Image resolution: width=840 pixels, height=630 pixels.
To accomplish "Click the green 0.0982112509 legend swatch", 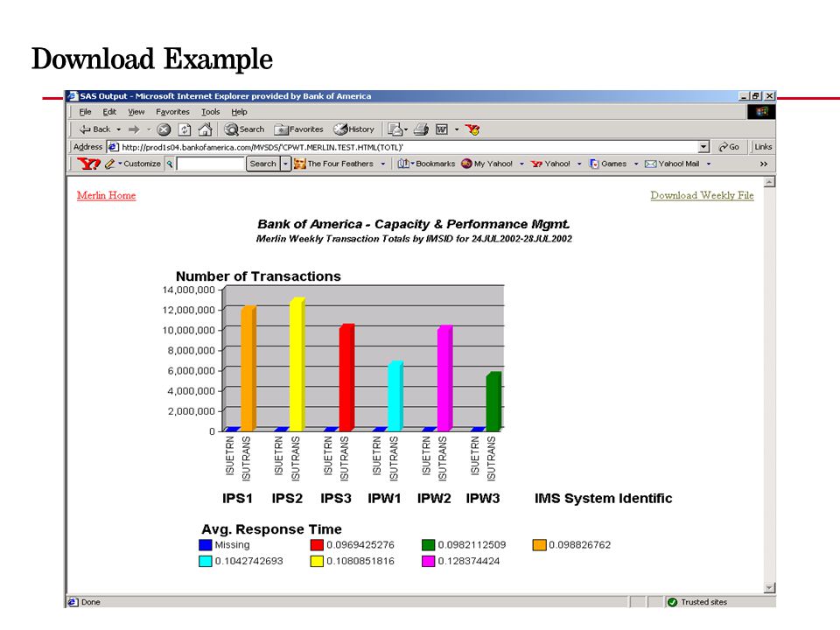I will point(428,545).
